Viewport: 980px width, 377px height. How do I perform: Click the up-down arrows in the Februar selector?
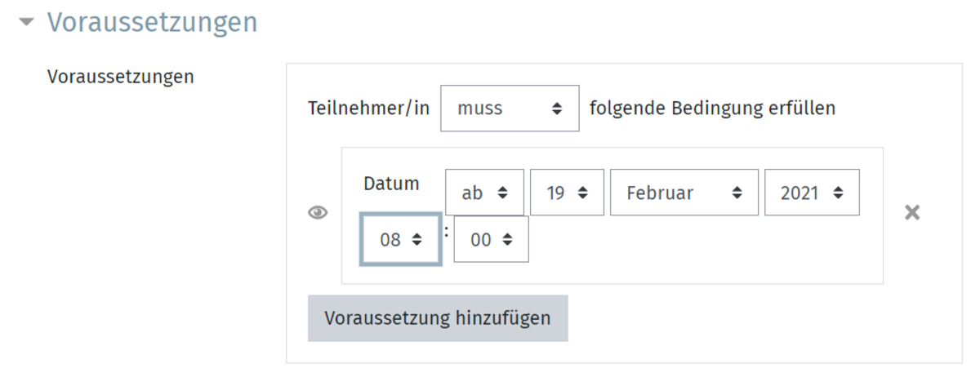(737, 193)
